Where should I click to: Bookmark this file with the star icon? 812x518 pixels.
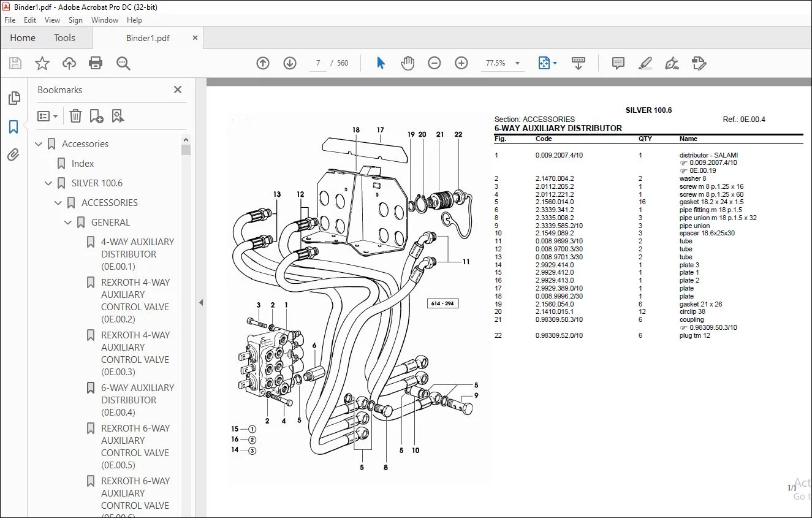point(42,63)
